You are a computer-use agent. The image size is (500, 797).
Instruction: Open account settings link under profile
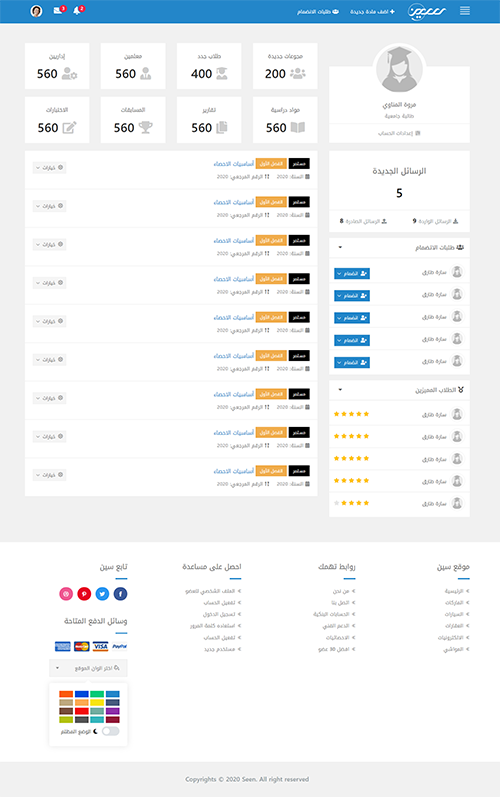coord(399,133)
